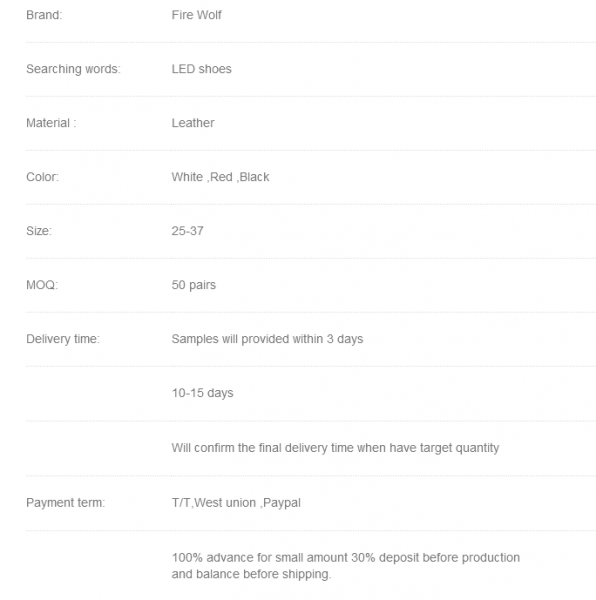Click the Color label
The height and width of the screenshot is (600, 596).
pos(42,177)
